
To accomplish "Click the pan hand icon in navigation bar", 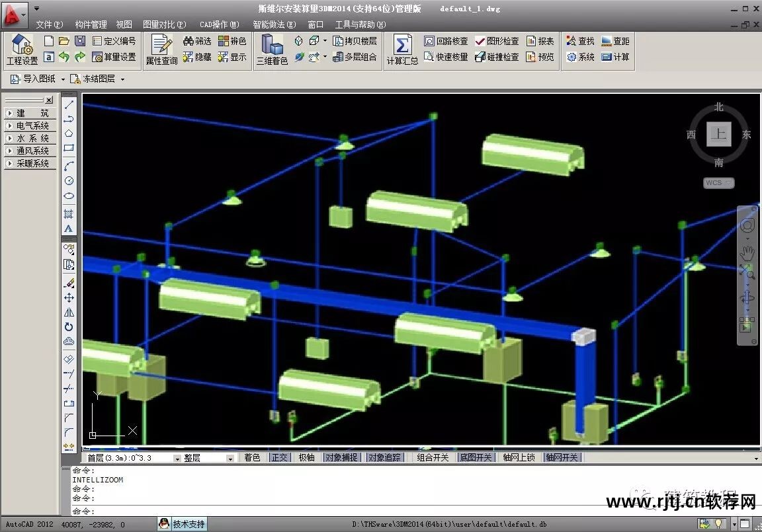I will pyautogui.click(x=747, y=253).
